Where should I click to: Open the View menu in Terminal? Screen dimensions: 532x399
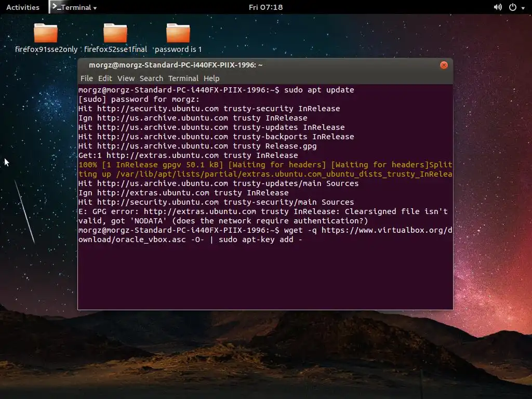[x=126, y=78]
